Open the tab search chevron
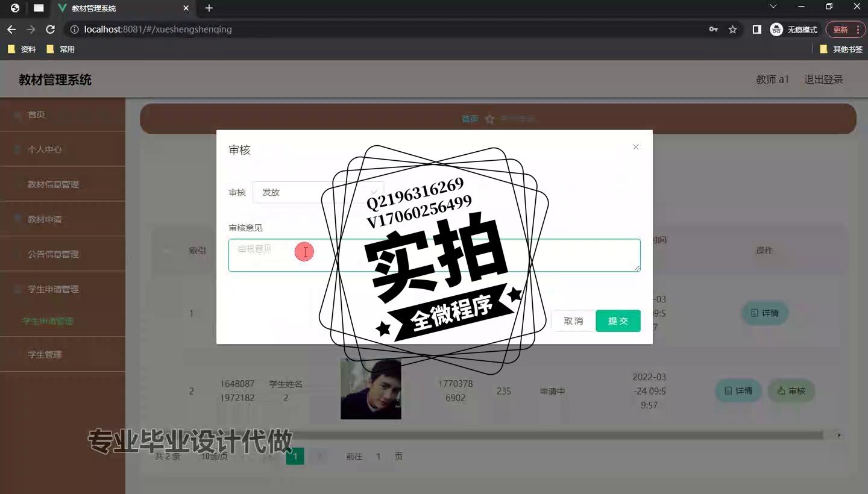 [x=773, y=7]
